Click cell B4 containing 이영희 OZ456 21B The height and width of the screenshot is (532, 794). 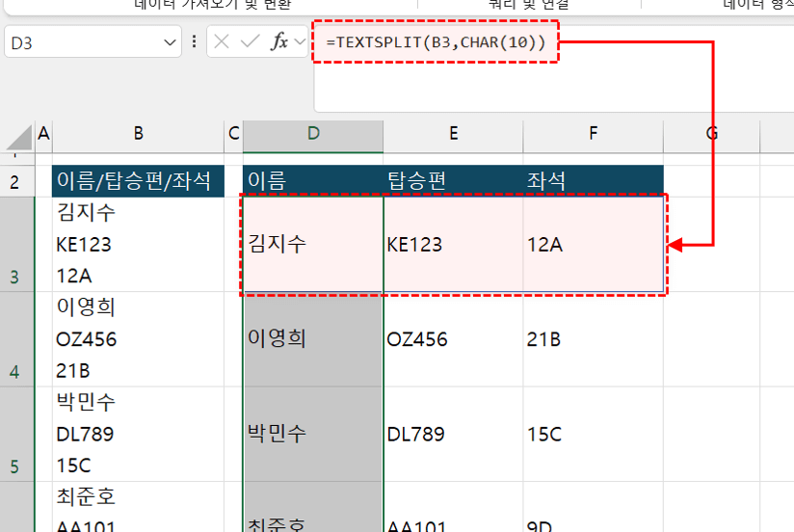coord(138,339)
